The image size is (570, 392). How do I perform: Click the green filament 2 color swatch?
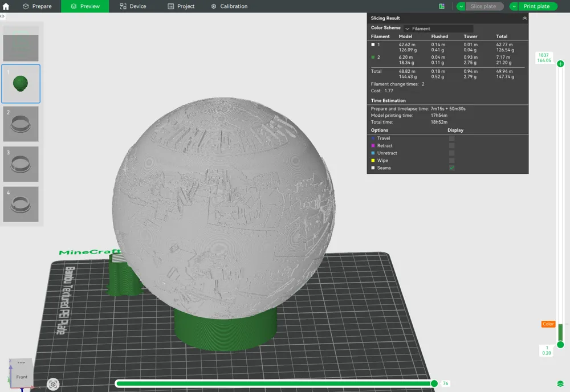pyautogui.click(x=373, y=58)
